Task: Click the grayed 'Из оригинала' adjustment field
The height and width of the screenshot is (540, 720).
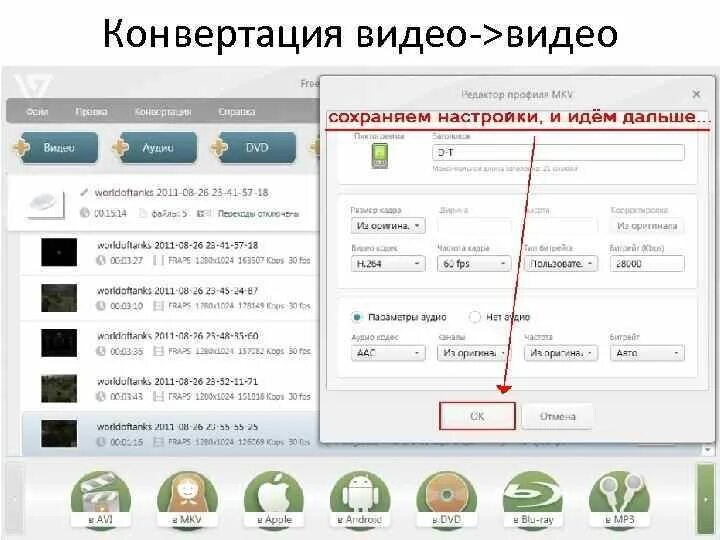Action: point(647,225)
